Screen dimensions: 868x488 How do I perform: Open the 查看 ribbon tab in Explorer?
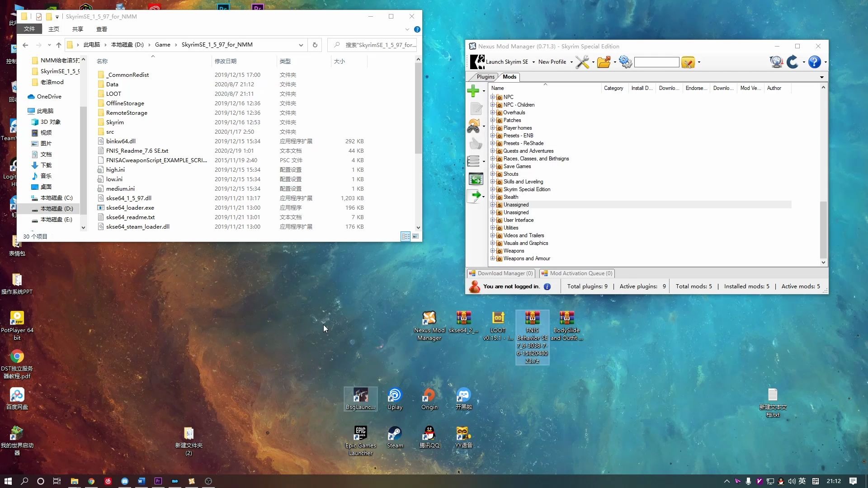(x=101, y=29)
